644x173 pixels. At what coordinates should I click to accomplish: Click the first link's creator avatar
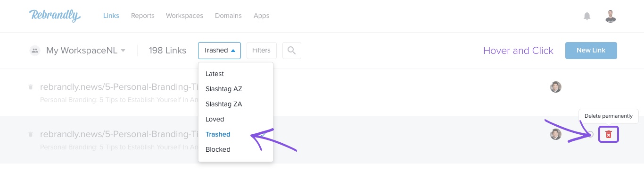pos(556,87)
